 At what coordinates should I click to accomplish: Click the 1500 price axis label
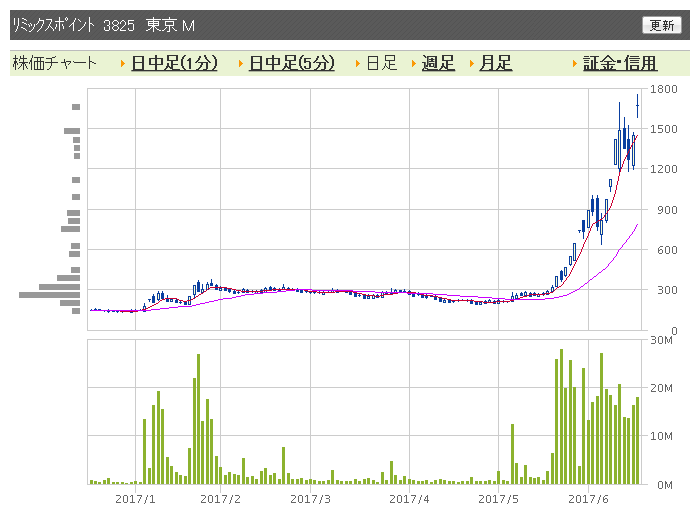click(663, 129)
